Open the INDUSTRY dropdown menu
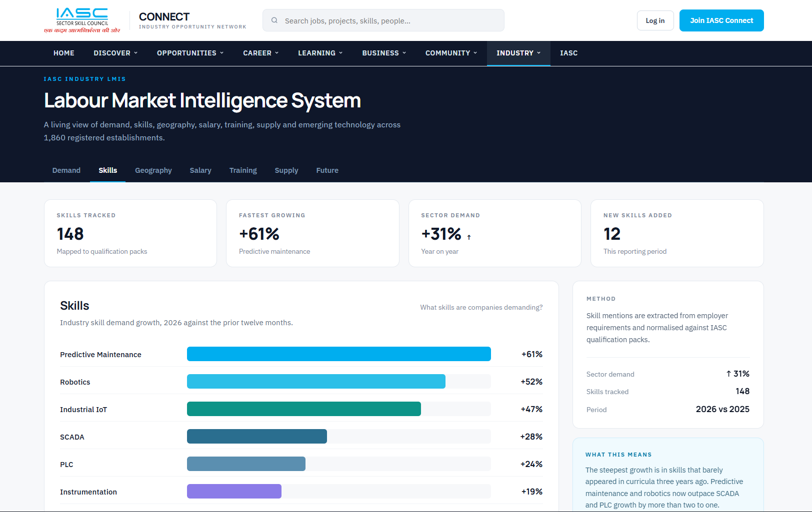This screenshot has height=512, width=812. [518, 53]
